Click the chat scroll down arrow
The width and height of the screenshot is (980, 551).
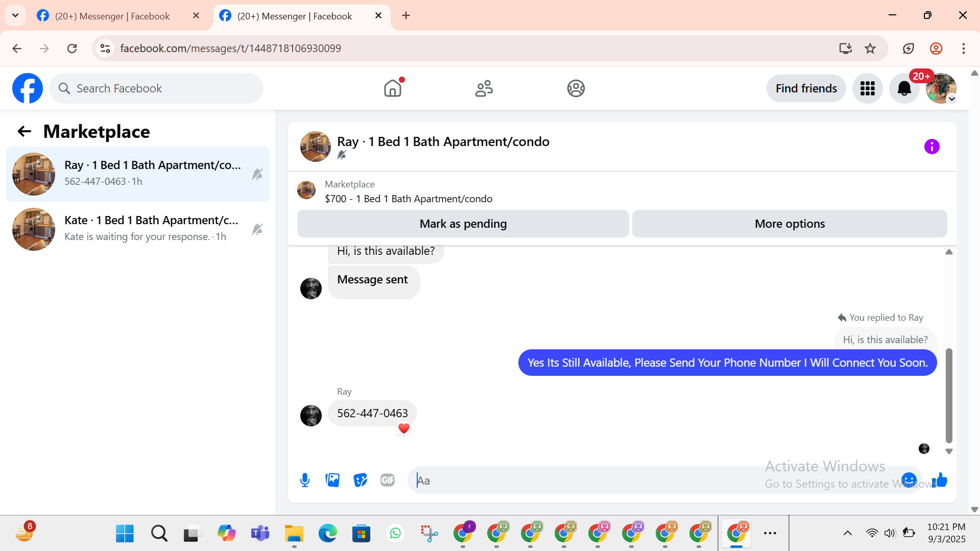[949, 451]
